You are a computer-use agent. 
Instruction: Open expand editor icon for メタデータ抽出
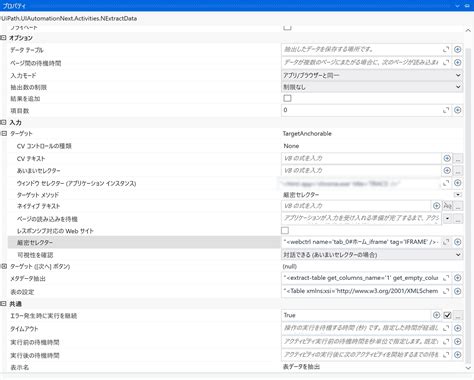446,278
